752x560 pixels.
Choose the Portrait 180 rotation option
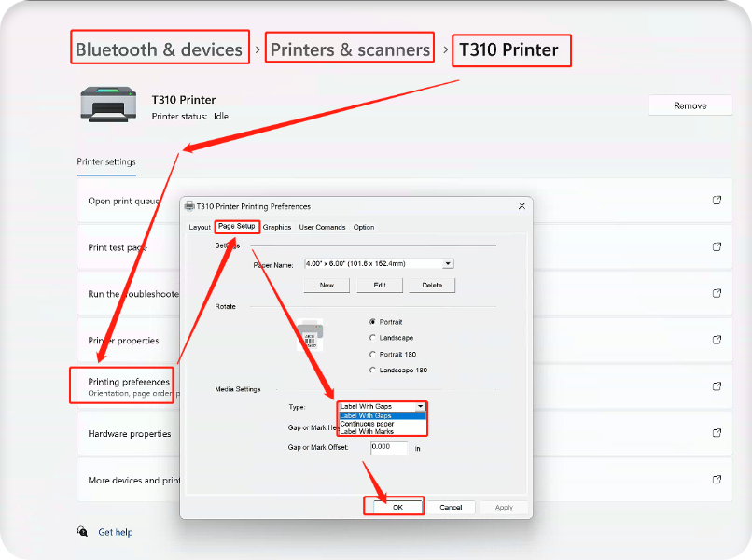click(372, 354)
